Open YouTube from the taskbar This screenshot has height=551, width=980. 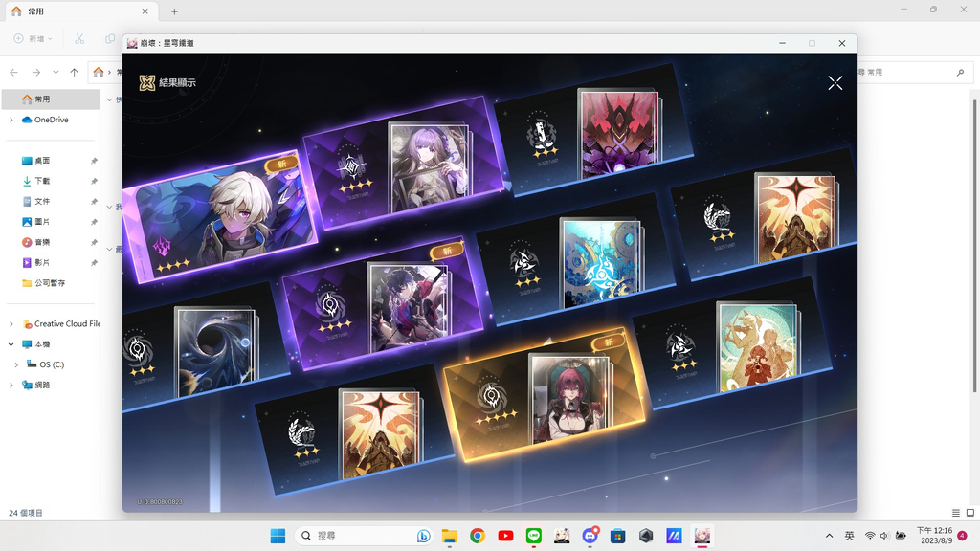click(505, 536)
